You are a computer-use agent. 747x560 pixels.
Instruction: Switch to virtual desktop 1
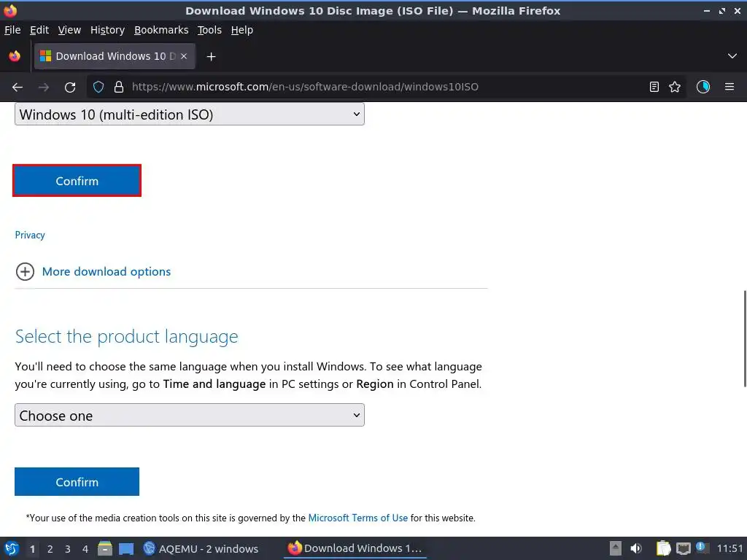(32, 549)
